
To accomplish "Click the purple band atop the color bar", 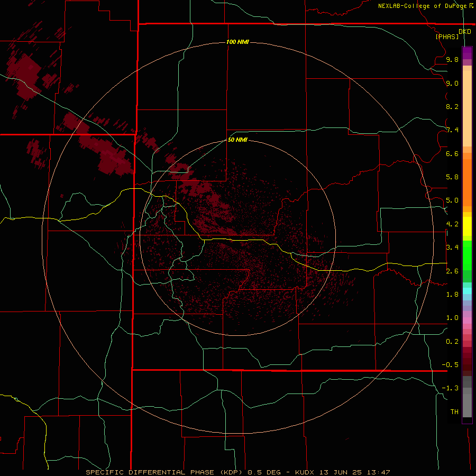I will tap(467, 53).
